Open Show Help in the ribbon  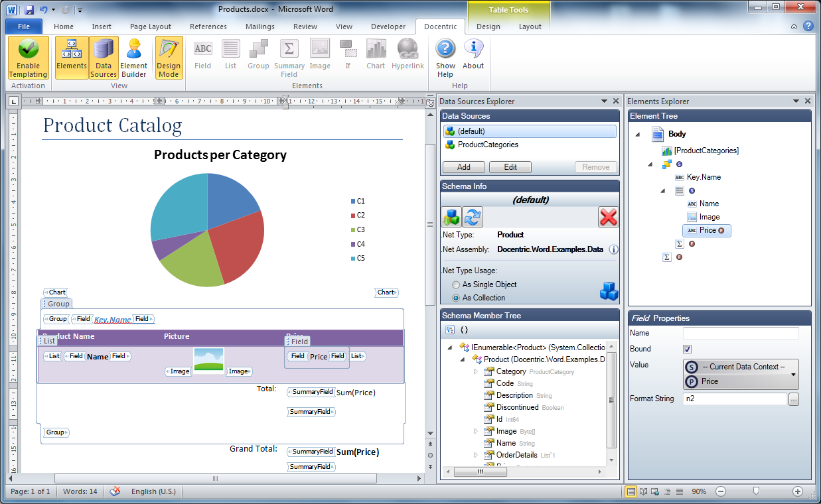click(x=446, y=58)
